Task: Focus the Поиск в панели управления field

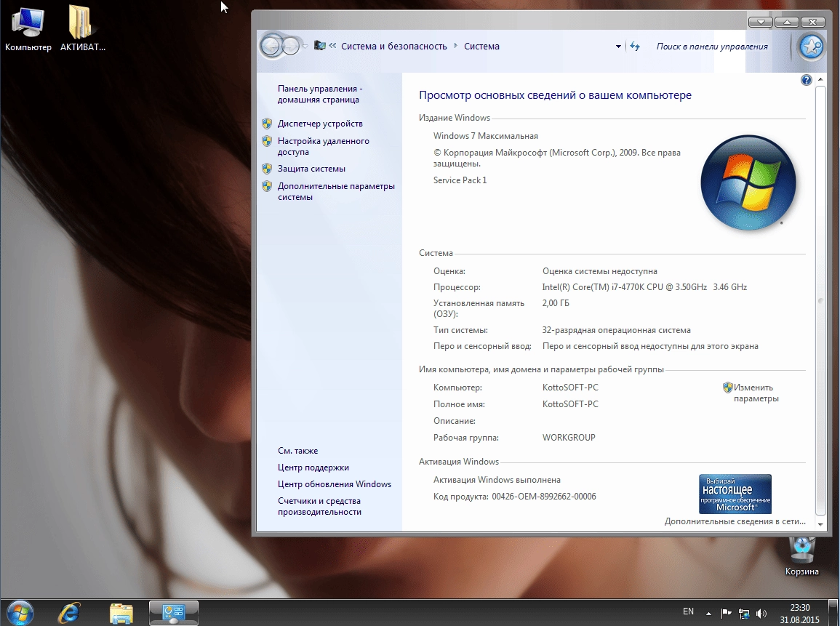Action: (x=712, y=47)
